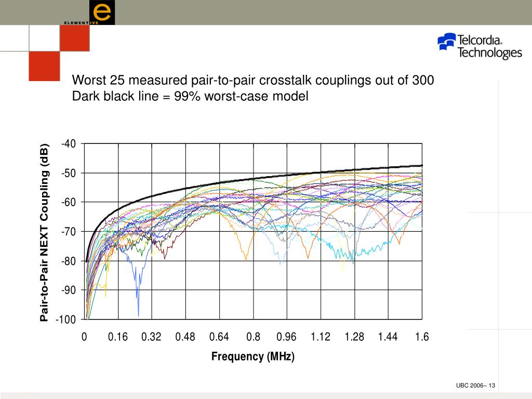Viewport: 532px width, 399px height.
Task: Click the '0.96' x-axis tick label
Action: tap(286, 337)
